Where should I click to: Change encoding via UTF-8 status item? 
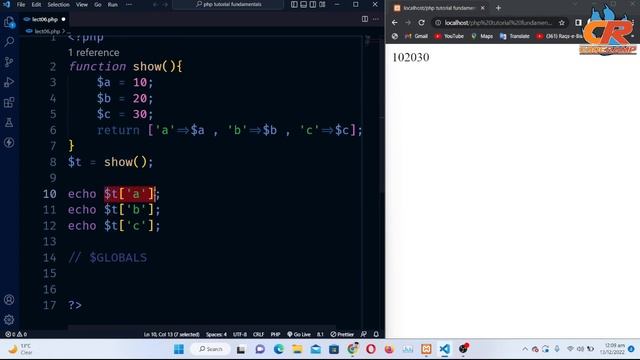(240, 334)
